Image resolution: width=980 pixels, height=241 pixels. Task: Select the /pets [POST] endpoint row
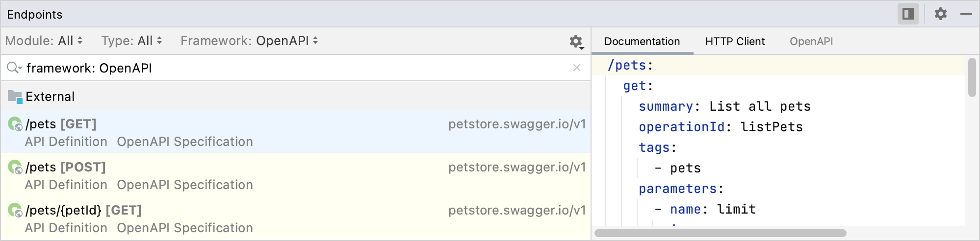pyautogui.click(x=294, y=175)
